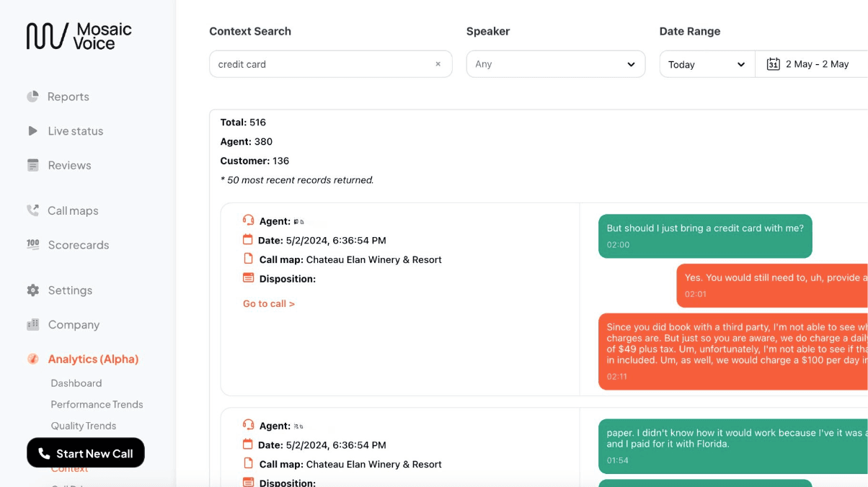Click the Reports pie chart icon
868x487 pixels.
coord(32,97)
